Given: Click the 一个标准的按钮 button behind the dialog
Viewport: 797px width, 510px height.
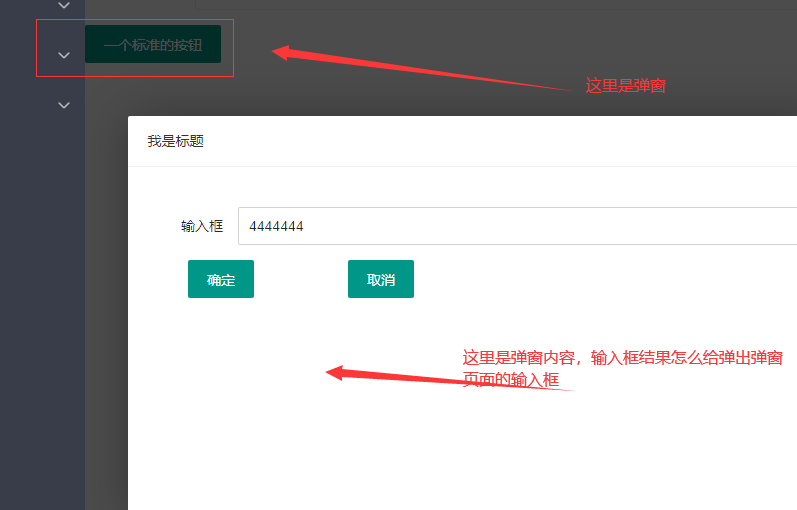Looking at the screenshot, I should coord(153,44).
